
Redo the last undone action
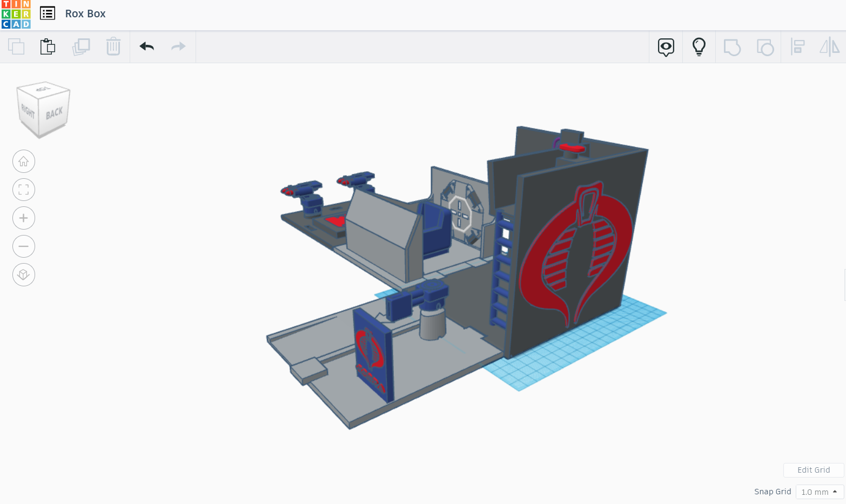pos(178,46)
